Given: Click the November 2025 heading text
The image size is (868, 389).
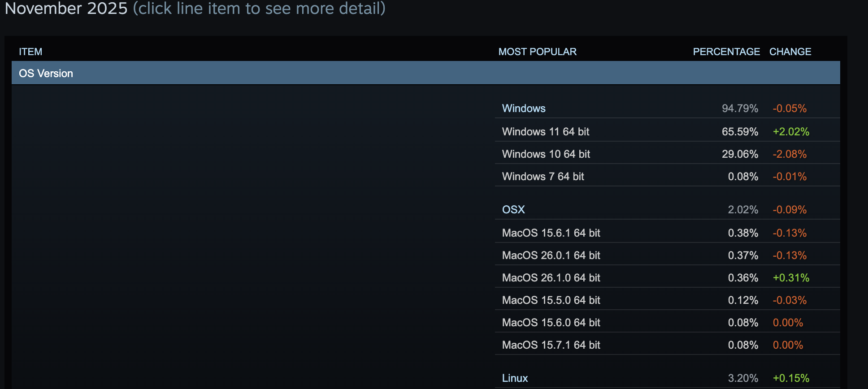Looking at the screenshot, I should coord(66,9).
